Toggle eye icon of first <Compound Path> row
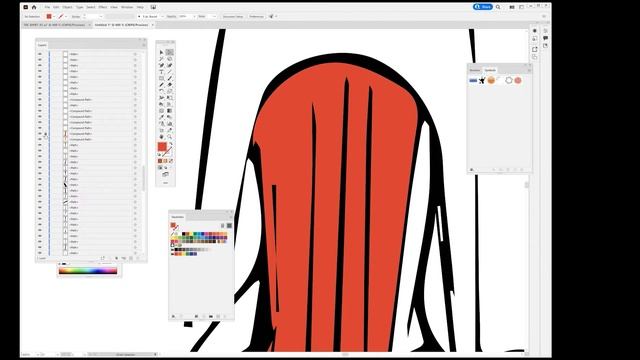Image resolution: width=640 pixels, height=360 pixels. [40, 100]
